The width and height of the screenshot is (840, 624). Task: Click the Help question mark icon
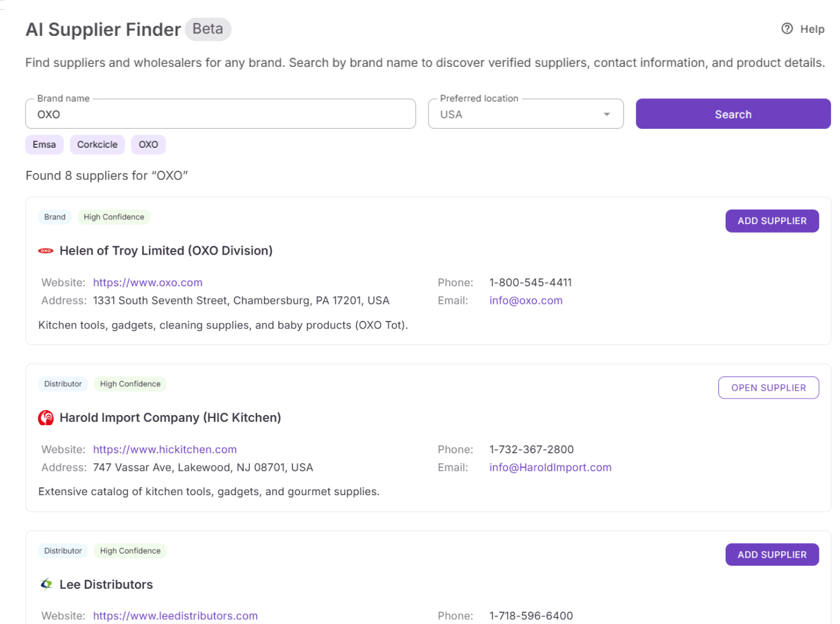tap(787, 29)
